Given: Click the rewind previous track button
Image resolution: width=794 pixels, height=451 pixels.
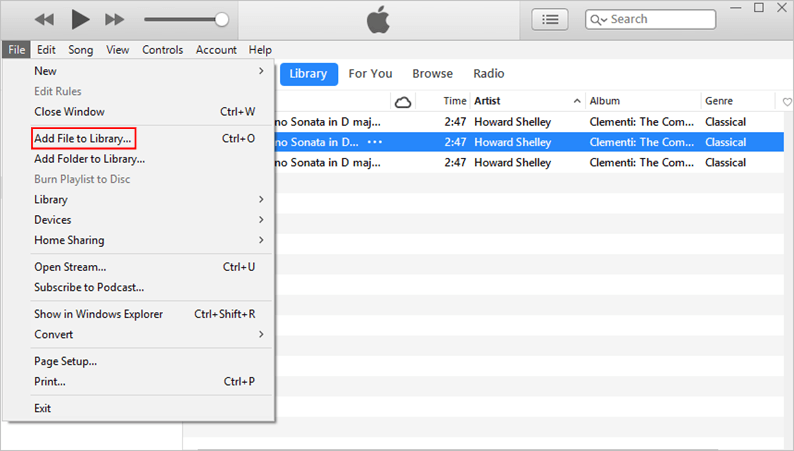Looking at the screenshot, I should pyautogui.click(x=44, y=20).
